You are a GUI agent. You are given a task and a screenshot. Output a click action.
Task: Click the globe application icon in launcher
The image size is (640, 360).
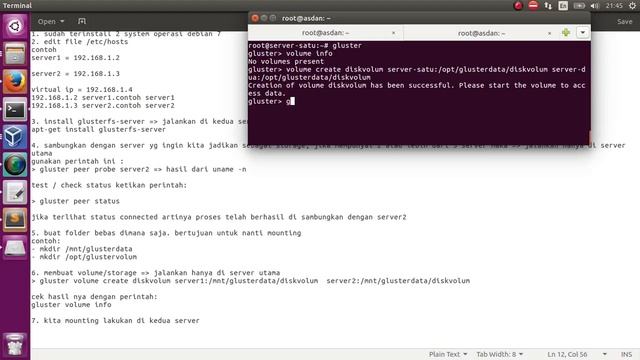[x=15, y=164]
